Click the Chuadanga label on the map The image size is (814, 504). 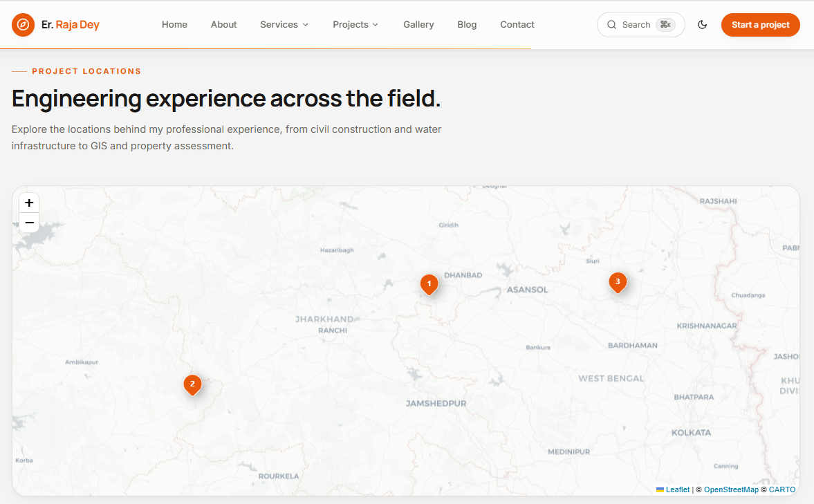tap(748, 295)
